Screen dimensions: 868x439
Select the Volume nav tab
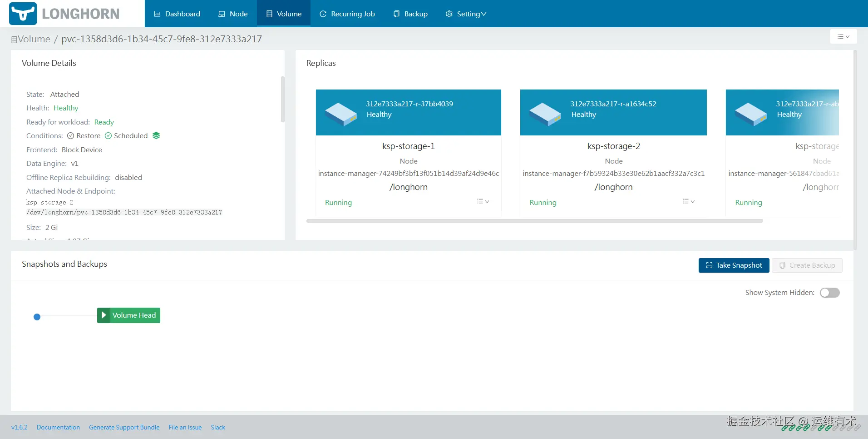pos(284,14)
